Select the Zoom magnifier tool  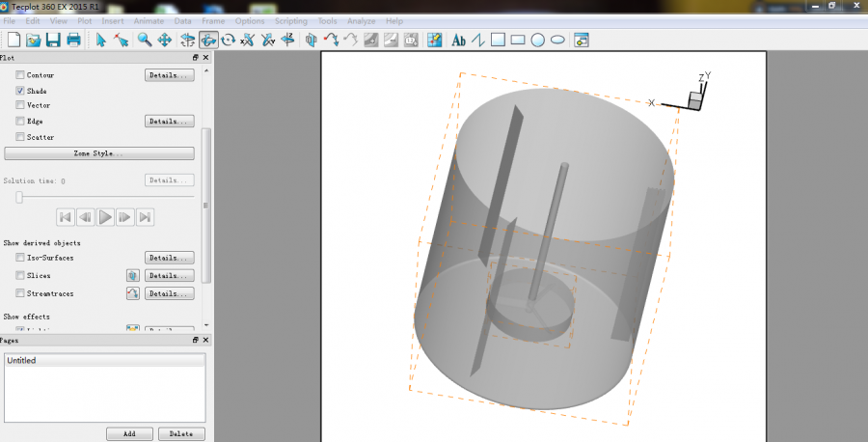coord(144,40)
